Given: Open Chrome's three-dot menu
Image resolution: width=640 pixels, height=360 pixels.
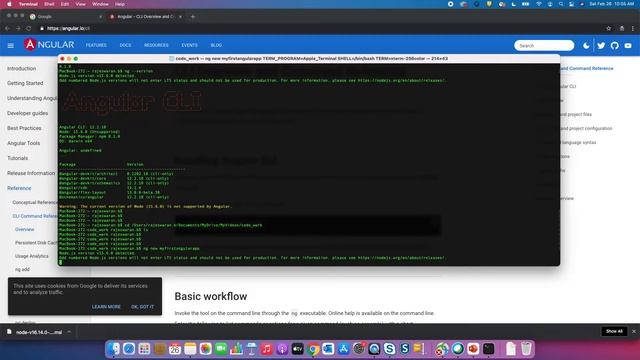Looking at the screenshot, I should pos(633,28).
